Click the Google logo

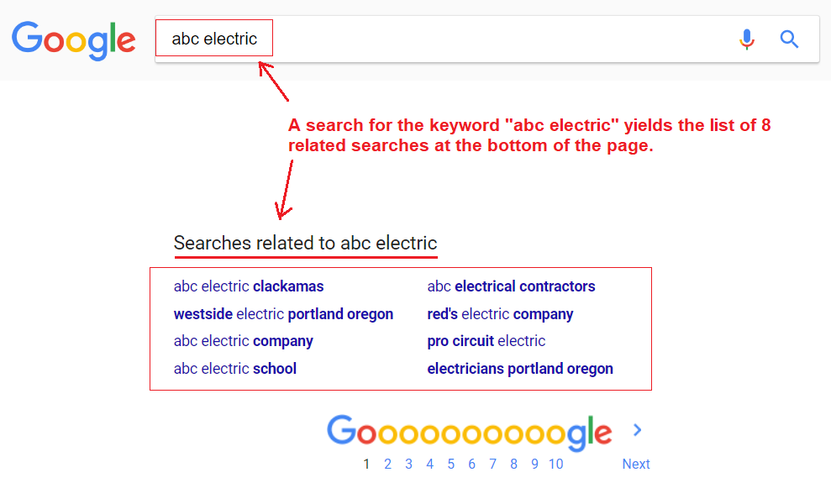(73, 39)
